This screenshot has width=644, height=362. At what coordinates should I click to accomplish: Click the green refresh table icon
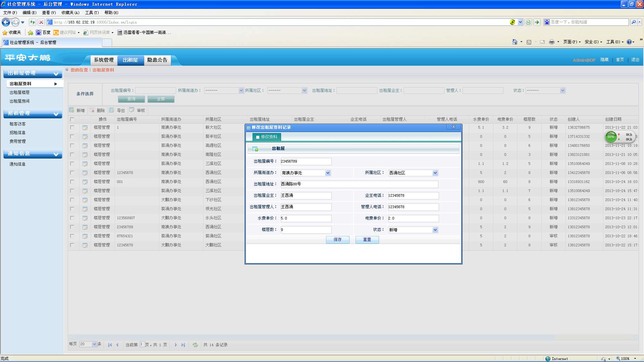[195, 345]
